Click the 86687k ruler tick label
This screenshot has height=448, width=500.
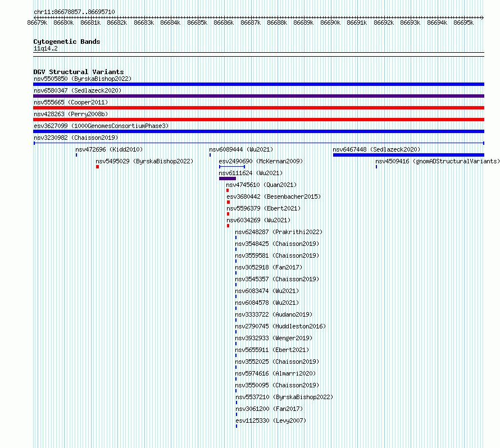pyautogui.click(x=251, y=22)
